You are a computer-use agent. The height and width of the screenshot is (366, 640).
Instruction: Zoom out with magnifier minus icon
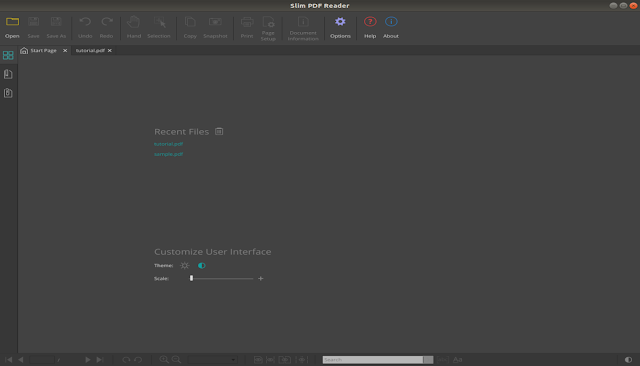coord(176,359)
